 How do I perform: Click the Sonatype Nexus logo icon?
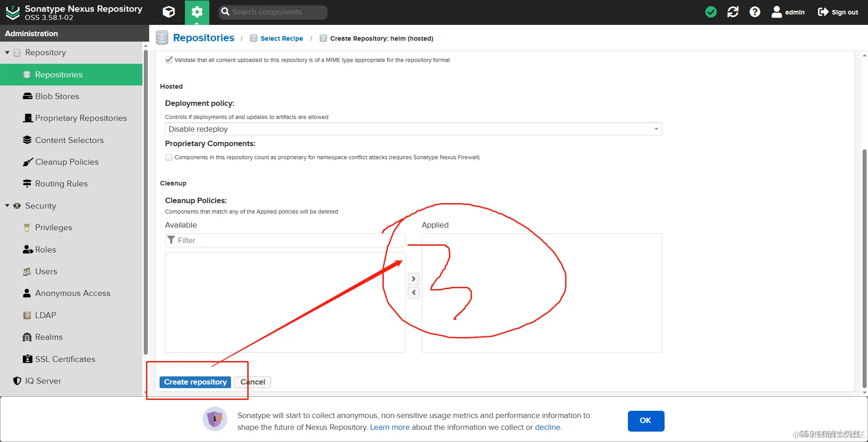(x=13, y=13)
